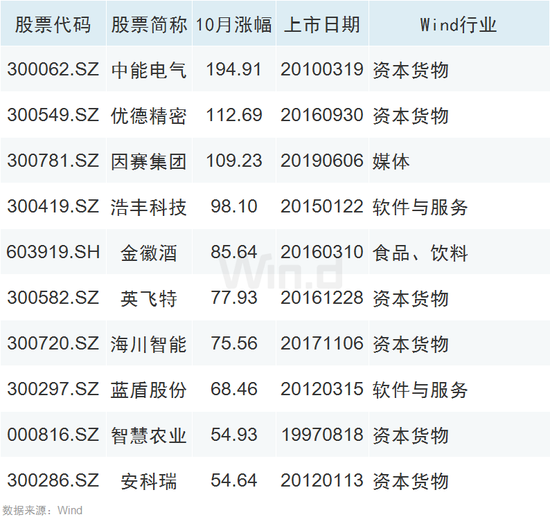Click 软件与服务 in the 蓝盾股份 row
Screen dimensions: 550x517
click(x=420, y=390)
